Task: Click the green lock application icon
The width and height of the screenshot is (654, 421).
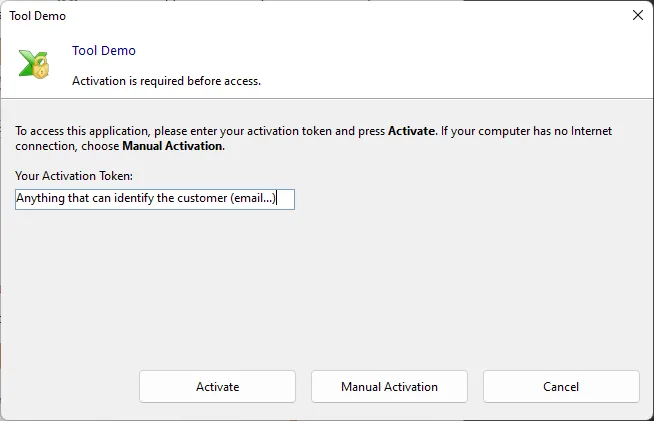Action: 34,64
